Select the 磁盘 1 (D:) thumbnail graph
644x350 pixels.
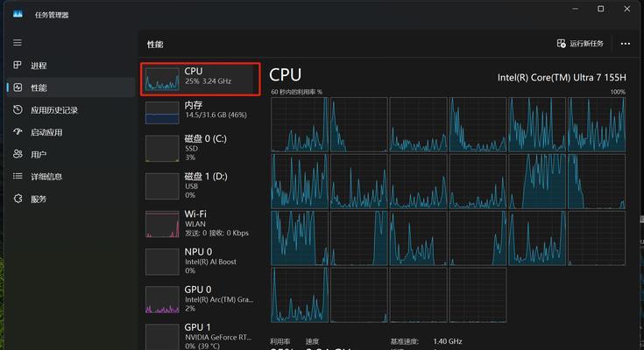pos(162,185)
